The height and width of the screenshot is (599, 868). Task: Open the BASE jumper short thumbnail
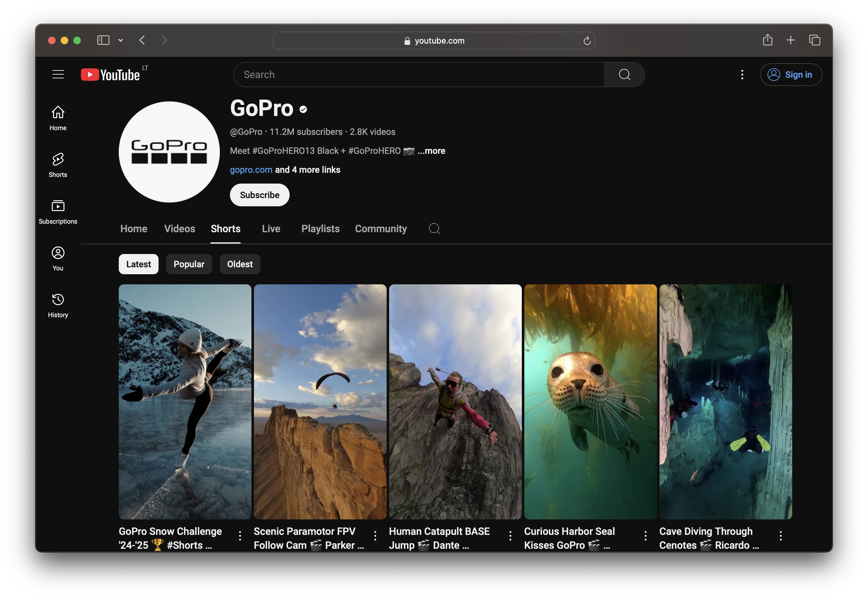(455, 402)
